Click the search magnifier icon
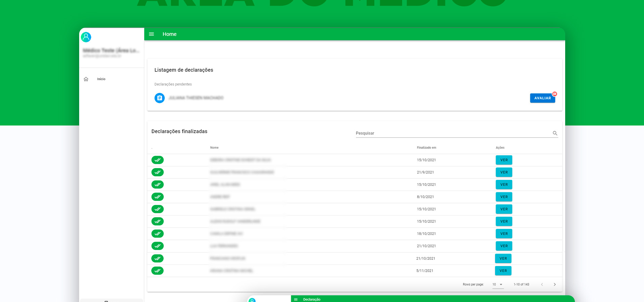The width and height of the screenshot is (644, 302). point(555,133)
